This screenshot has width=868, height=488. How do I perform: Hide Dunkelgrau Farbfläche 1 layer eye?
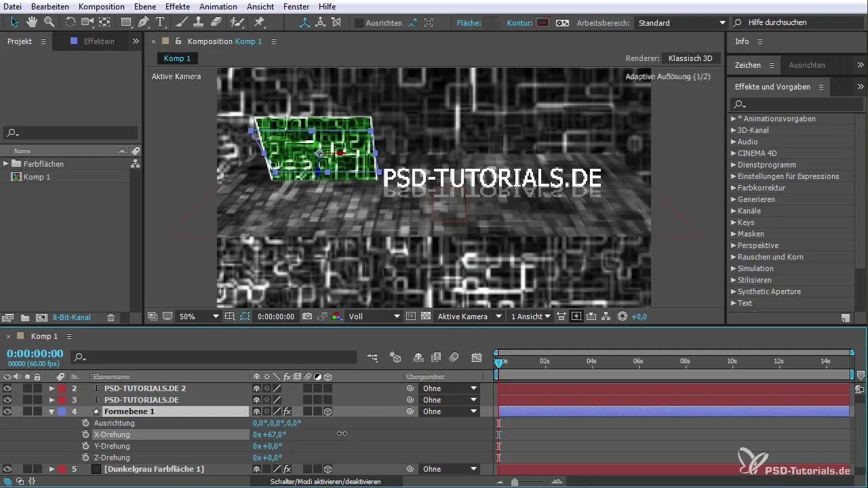[x=7, y=469]
